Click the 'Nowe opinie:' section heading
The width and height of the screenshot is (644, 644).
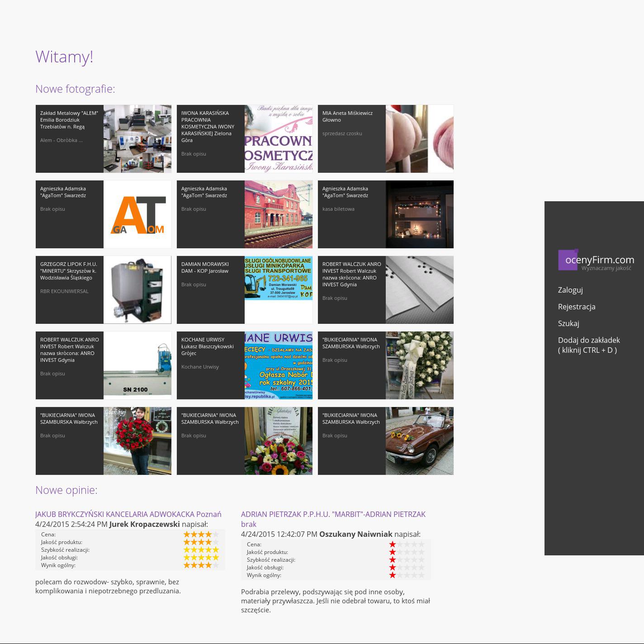[x=66, y=490]
